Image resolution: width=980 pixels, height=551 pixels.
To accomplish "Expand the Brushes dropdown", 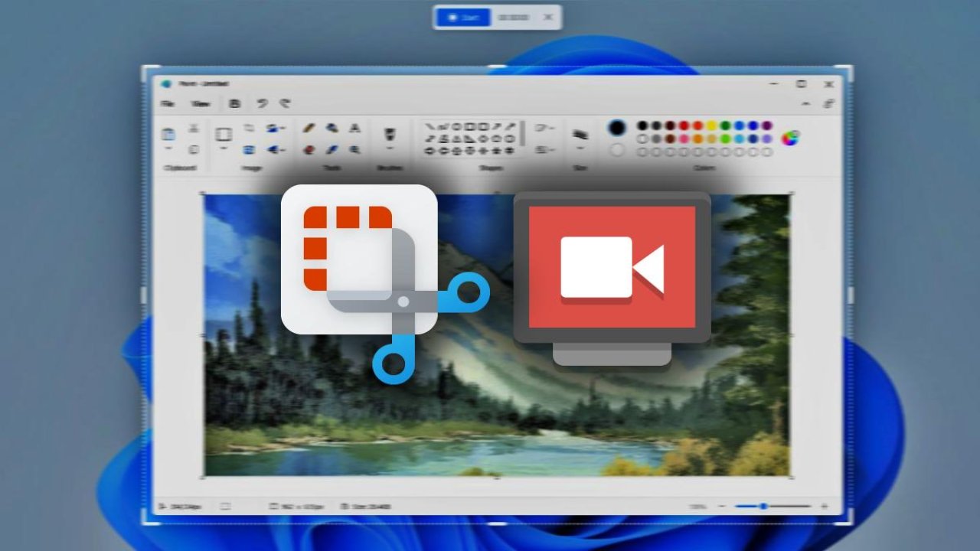I will click(390, 148).
